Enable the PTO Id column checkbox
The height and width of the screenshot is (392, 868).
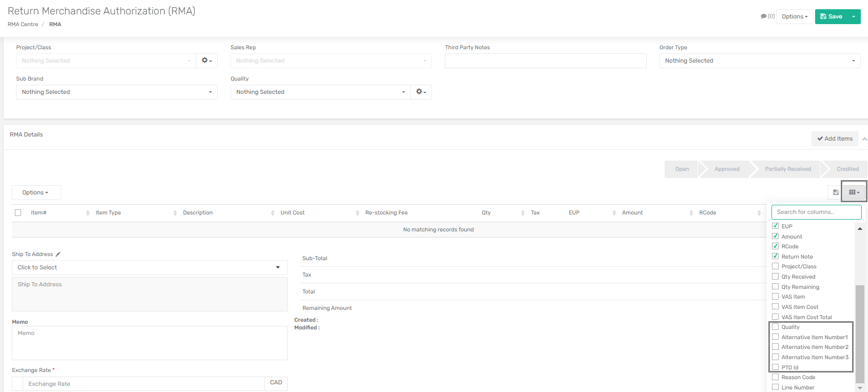776,367
